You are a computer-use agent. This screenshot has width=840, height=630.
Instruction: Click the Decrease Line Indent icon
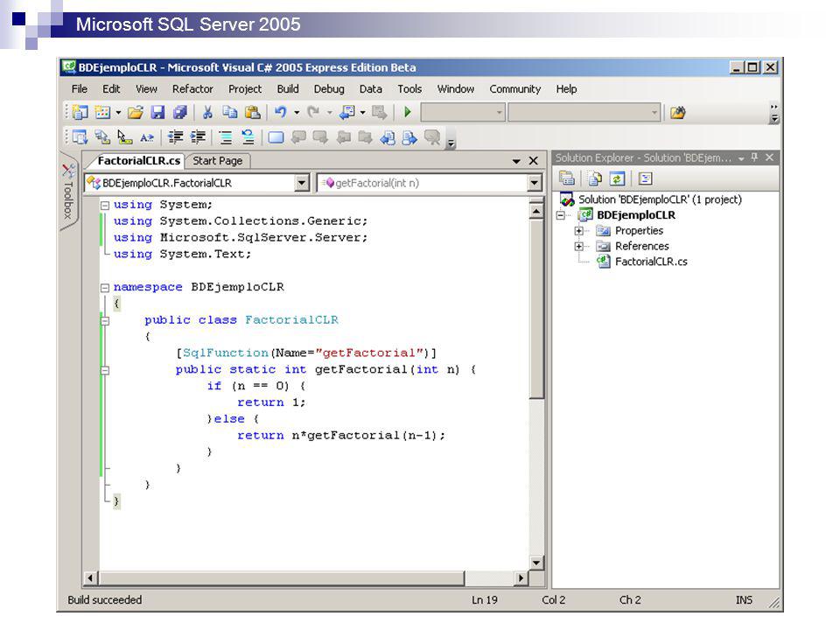pos(175,137)
